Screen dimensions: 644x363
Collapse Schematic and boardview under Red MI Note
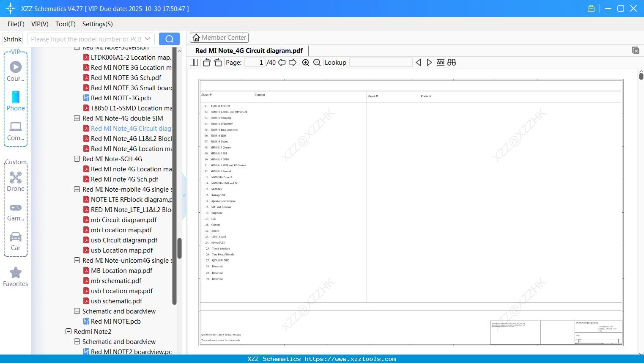tap(77, 311)
